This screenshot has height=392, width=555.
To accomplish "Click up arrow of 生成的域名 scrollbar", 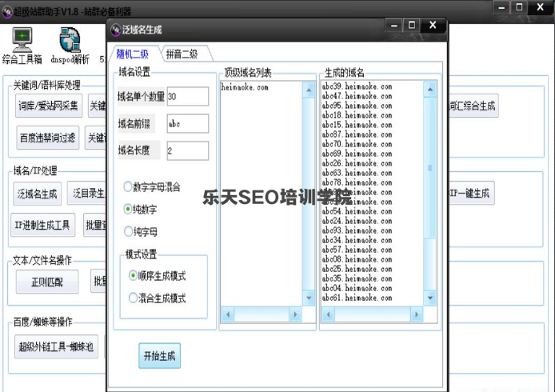I will (x=430, y=90).
